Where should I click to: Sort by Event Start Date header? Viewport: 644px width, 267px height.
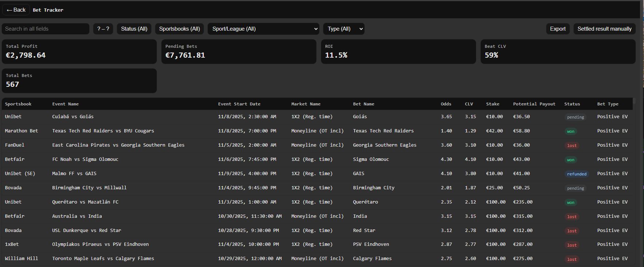pos(239,104)
